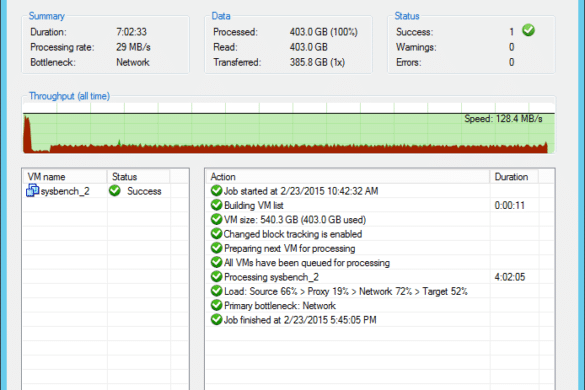Viewport: 585px width, 390px height.
Task: Select the 'Primary bottleneck: Network' row
Action: 380,305
